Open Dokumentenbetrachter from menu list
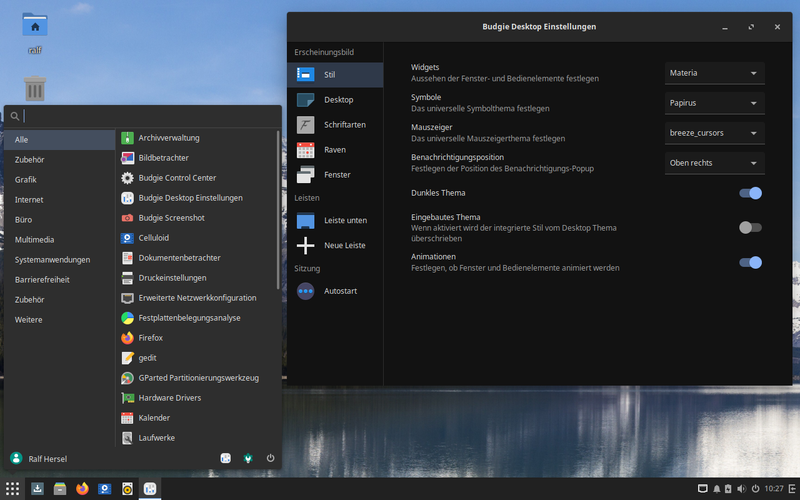This screenshot has height=500, width=800. coord(197,258)
